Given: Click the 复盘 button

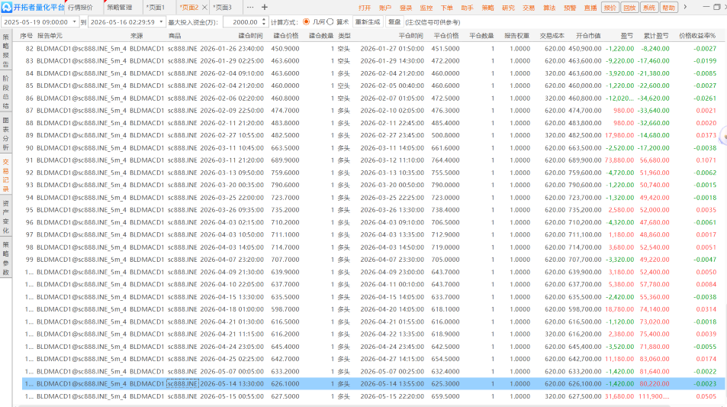Looking at the screenshot, I should click(394, 22).
